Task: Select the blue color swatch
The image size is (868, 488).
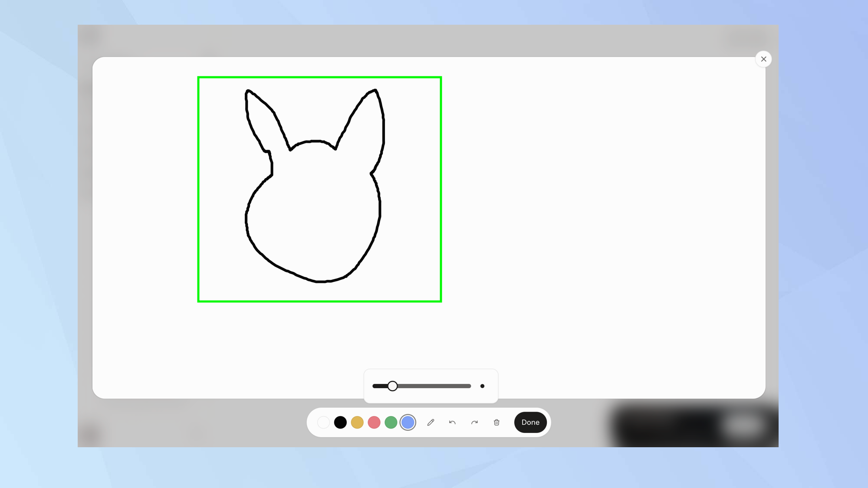Action: coord(408,422)
